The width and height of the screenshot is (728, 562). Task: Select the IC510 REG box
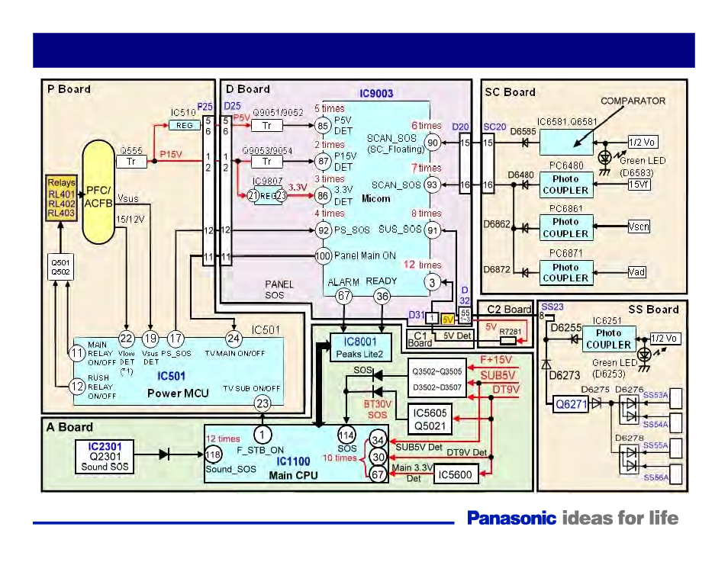point(185,125)
